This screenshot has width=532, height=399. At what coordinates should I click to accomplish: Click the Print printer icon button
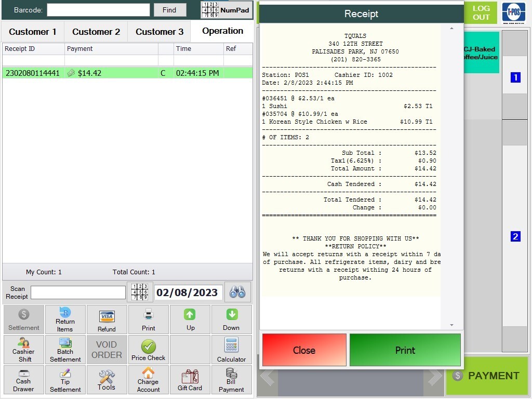tap(148, 320)
